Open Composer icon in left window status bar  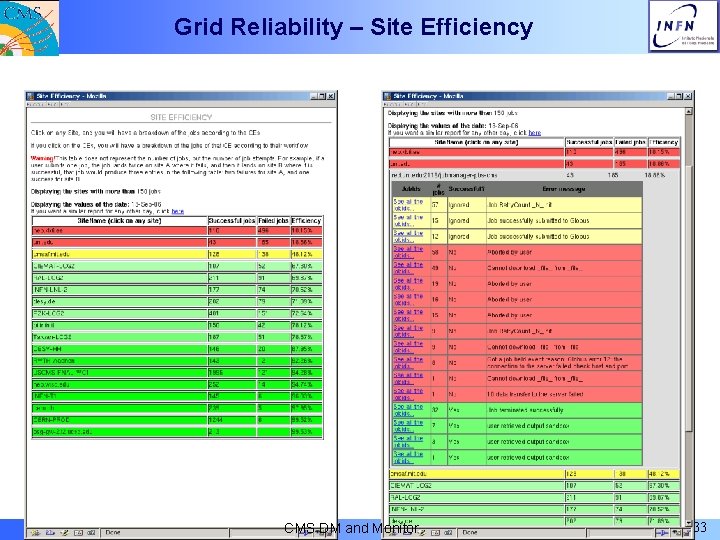[x=64, y=533]
